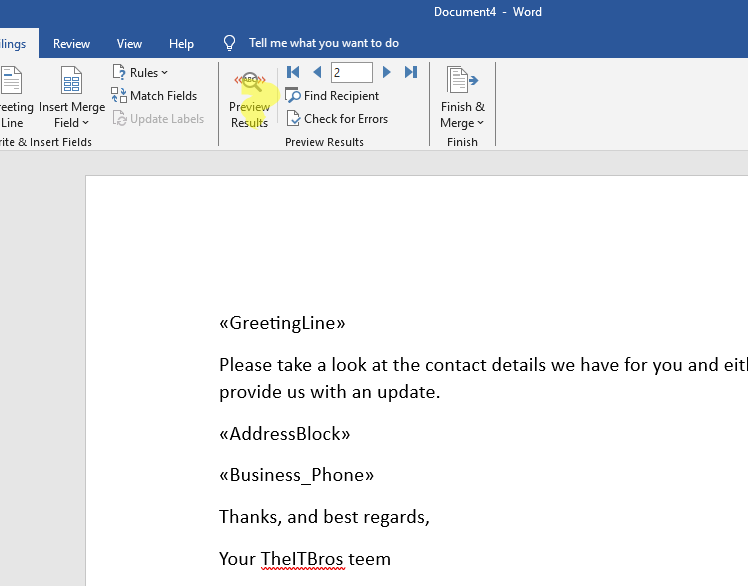Click the record number input box
The height and width of the screenshot is (586, 748).
tap(352, 73)
